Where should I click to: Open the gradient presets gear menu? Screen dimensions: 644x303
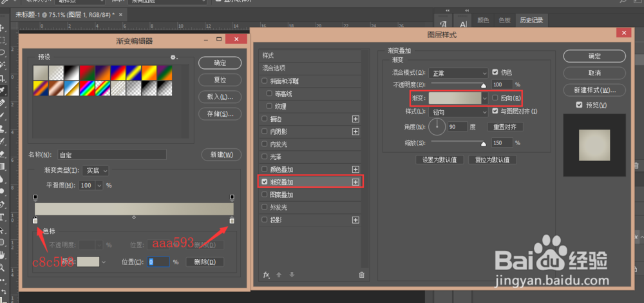[174, 57]
